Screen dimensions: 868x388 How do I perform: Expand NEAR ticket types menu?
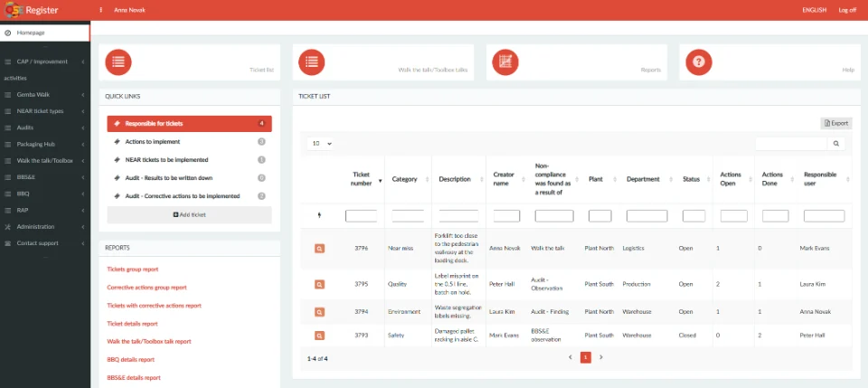pos(45,111)
